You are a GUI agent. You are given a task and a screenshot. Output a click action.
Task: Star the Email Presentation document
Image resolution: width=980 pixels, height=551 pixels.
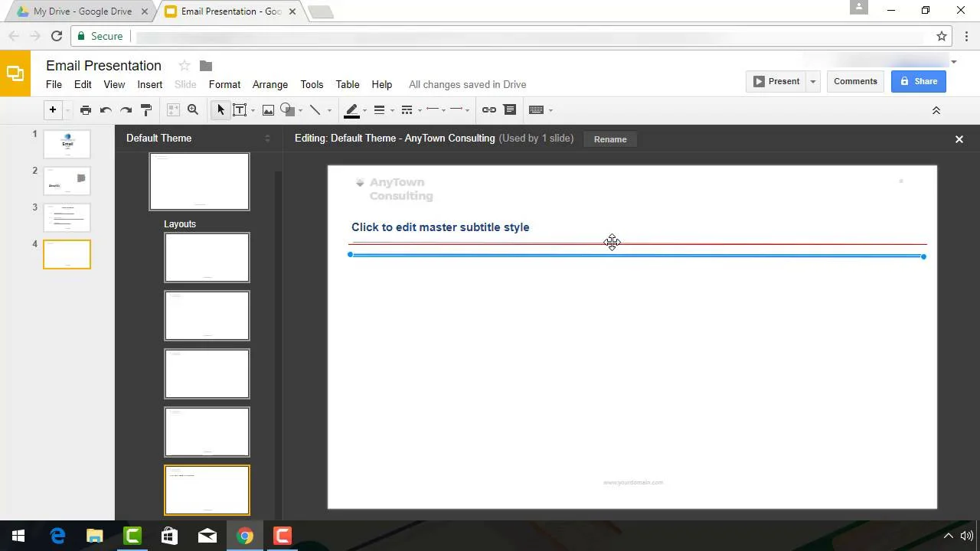(184, 66)
